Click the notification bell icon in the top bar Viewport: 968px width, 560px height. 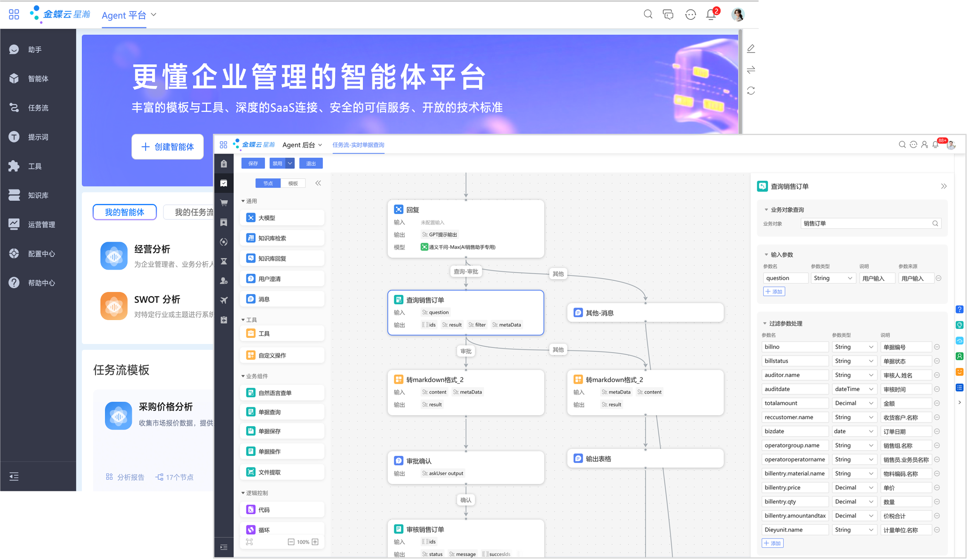tap(711, 15)
